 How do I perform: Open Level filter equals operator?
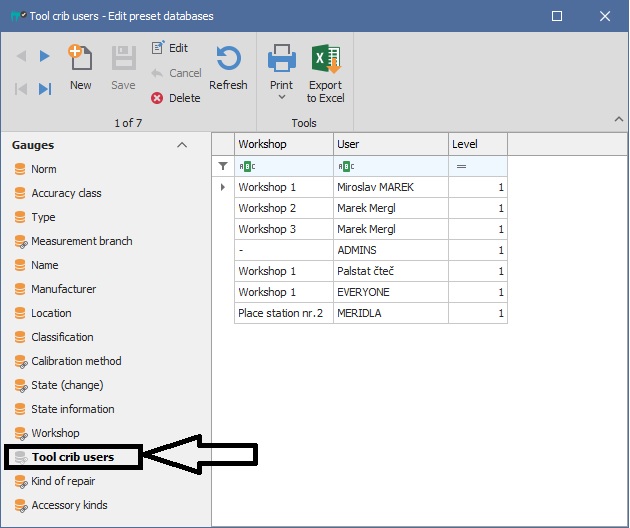click(461, 166)
